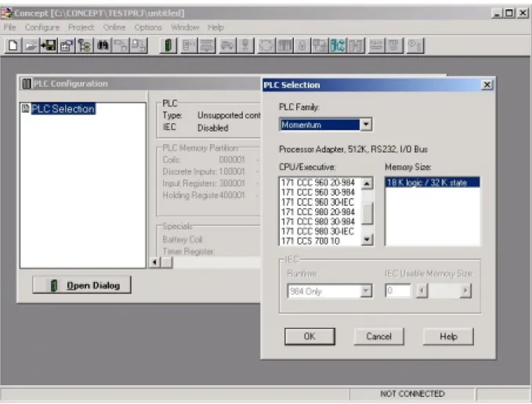532x404 pixels.
Task: Select 171 CCC 960 30-IEC in CPU list
Action: (x=317, y=202)
